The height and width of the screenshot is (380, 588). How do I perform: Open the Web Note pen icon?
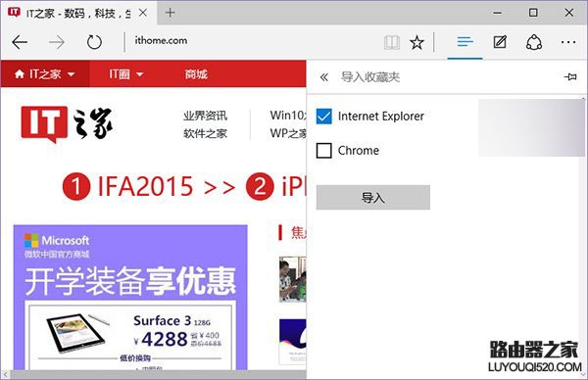(500, 42)
